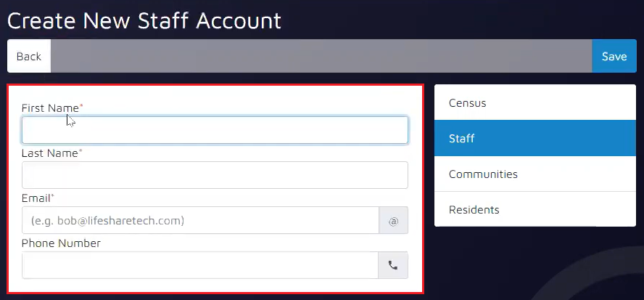Click the phone handset icon
The height and width of the screenshot is (300, 644).
point(393,265)
